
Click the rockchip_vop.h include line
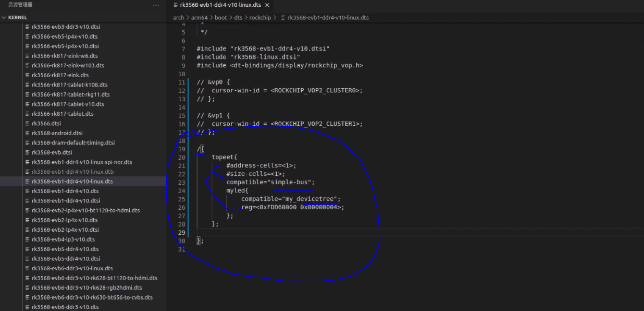tap(280, 65)
